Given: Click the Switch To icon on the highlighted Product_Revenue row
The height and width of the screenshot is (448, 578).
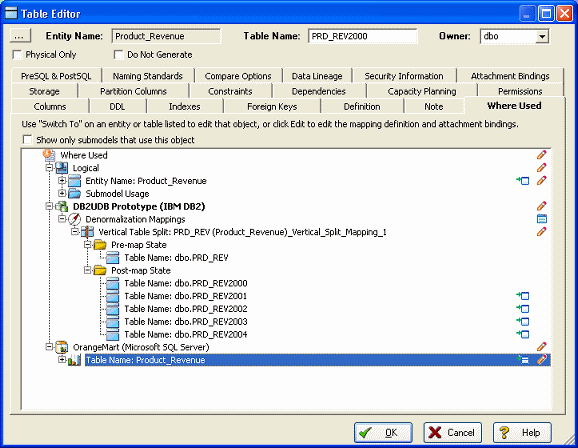Looking at the screenshot, I should tap(523, 360).
